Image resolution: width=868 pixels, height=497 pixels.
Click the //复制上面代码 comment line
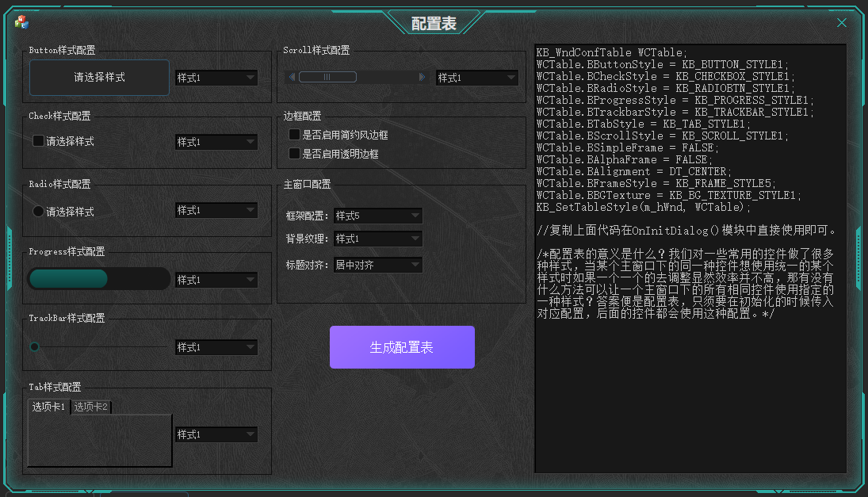686,230
